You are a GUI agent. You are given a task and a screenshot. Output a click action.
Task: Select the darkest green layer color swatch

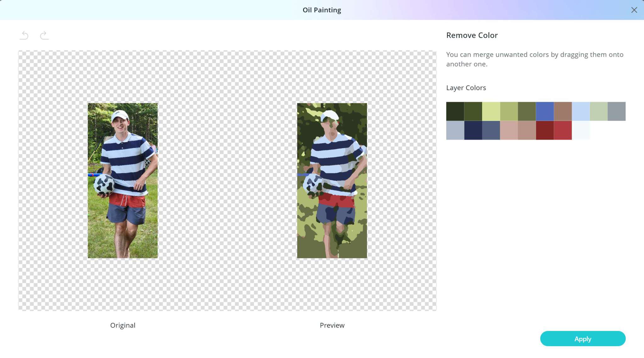point(455,111)
